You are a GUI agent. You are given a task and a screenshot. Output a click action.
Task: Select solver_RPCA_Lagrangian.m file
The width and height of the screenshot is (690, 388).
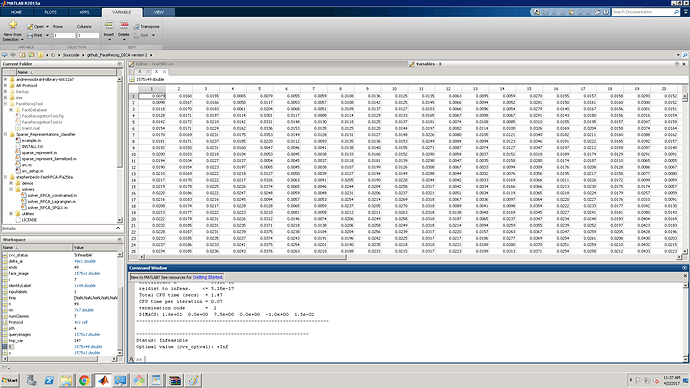51,201
